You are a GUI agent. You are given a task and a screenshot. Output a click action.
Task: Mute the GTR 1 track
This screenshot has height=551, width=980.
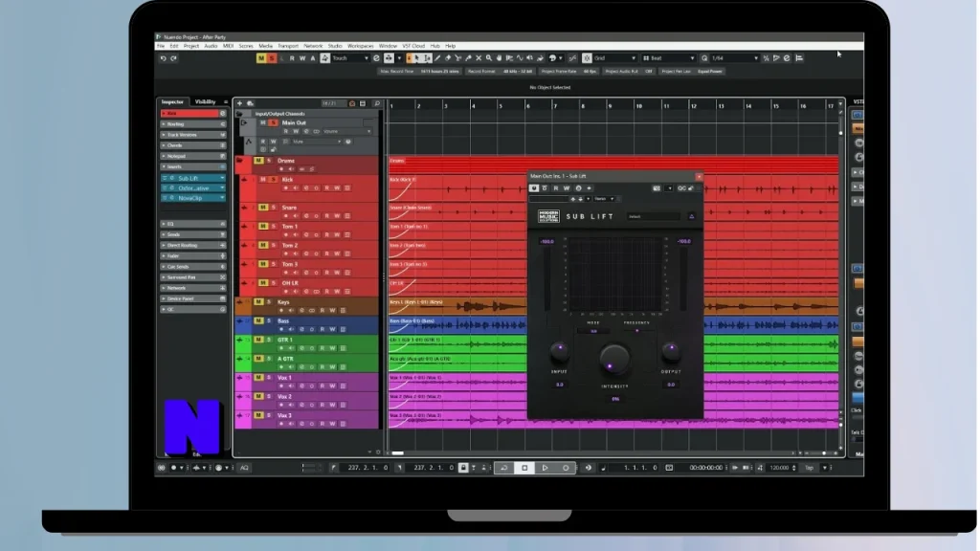pyautogui.click(x=258, y=340)
